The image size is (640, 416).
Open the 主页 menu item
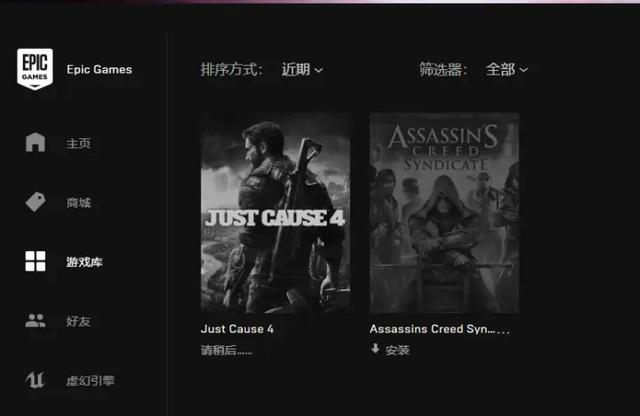(78, 143)
